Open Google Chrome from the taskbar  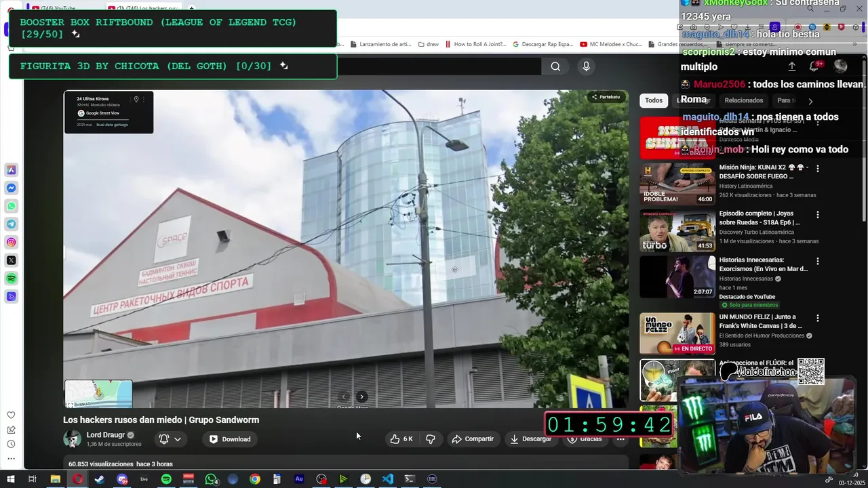pos(255,479)
